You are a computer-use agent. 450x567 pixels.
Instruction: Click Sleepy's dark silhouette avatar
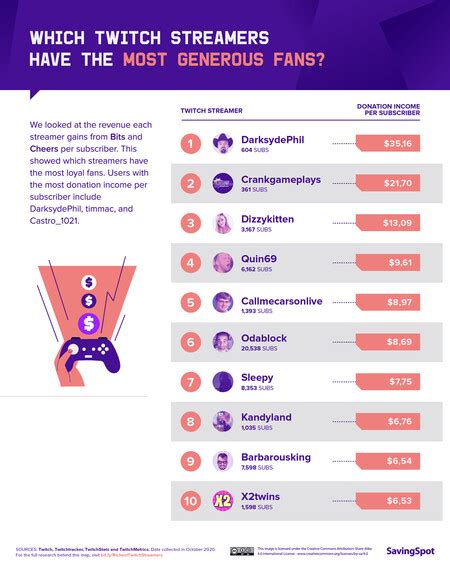point(223,382)
